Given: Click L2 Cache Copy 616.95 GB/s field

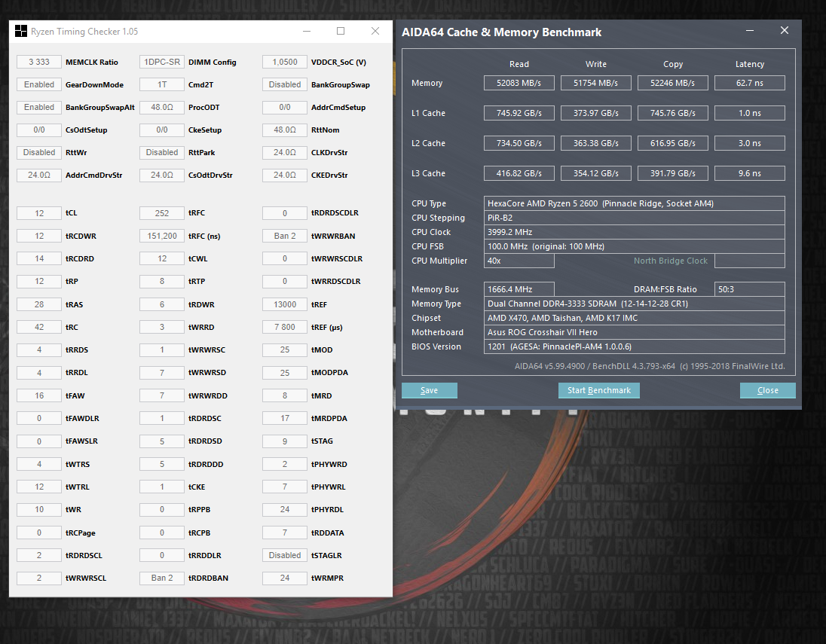Looking at the screenshot, I should coord(673,143).
